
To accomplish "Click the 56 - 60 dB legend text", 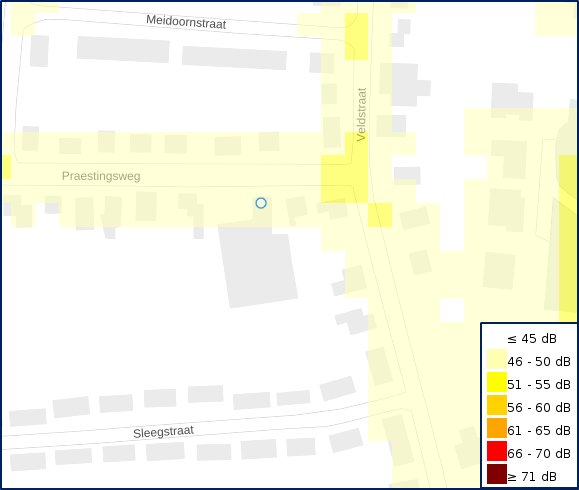I will point(539,407).
